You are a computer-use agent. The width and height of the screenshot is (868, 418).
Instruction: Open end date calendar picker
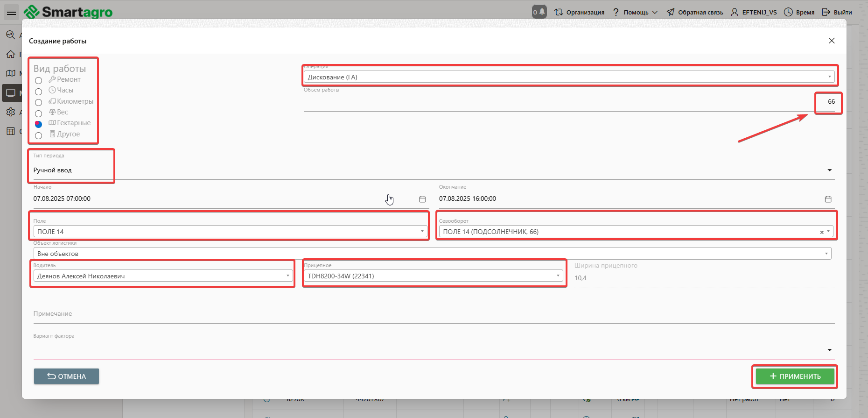click(x=828, y=199)
